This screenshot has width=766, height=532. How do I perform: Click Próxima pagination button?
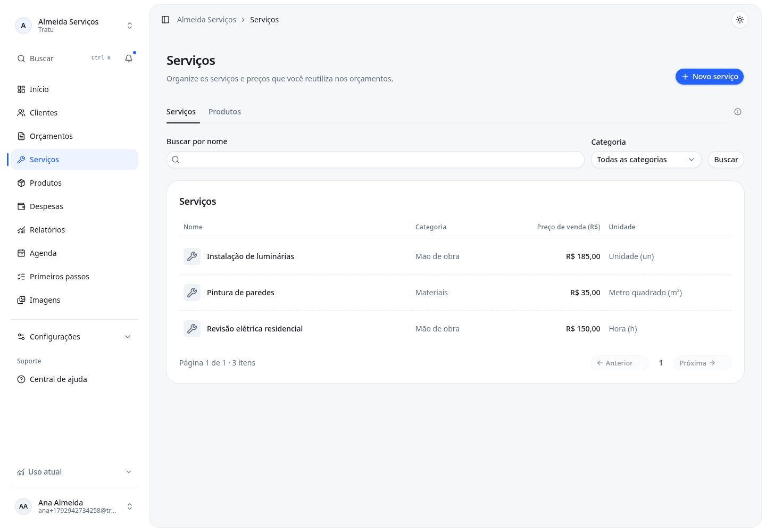click(x=702, y=363)
